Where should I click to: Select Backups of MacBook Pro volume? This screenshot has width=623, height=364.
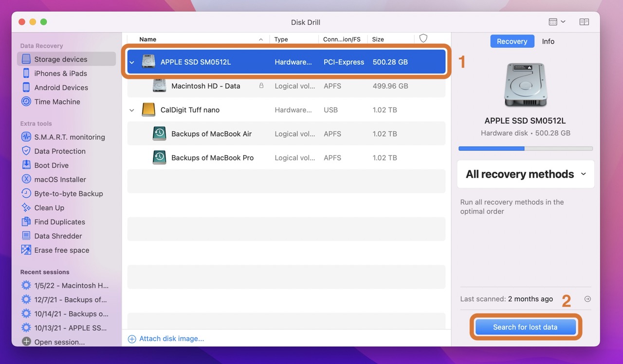tap(286, 158)
